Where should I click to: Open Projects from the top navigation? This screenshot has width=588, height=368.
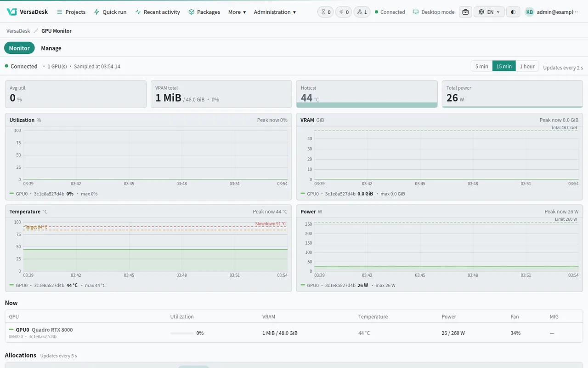pyautogui.click(x=71, y=12)
